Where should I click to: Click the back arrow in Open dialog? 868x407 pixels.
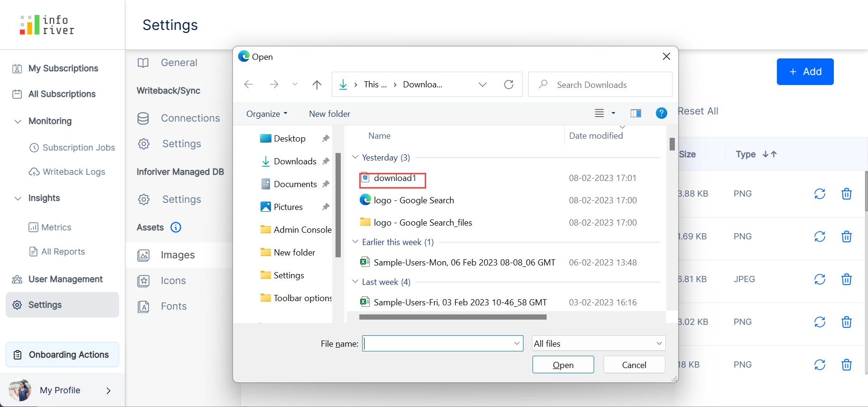point(248,85)
